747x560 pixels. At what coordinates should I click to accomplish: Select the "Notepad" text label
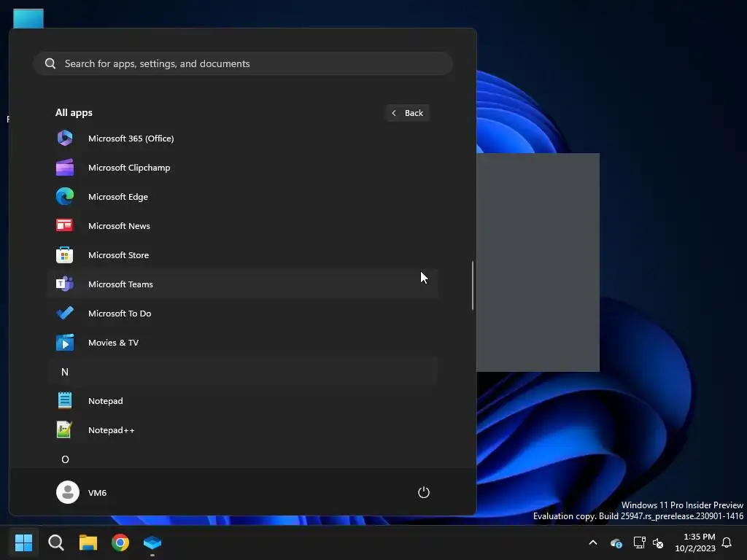pos(105,400)
